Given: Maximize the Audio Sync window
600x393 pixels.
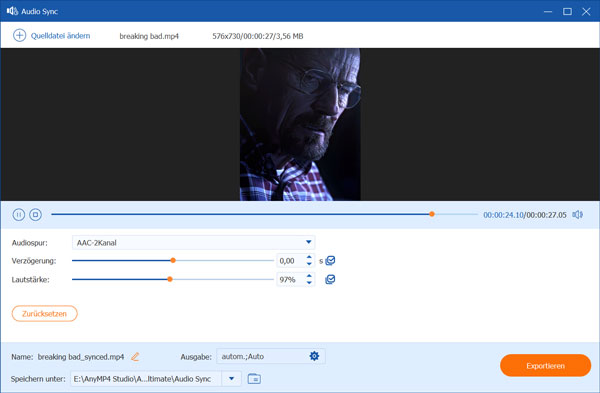Looking at the screenshot, I should pyautogui.click(x=567, y=11).
